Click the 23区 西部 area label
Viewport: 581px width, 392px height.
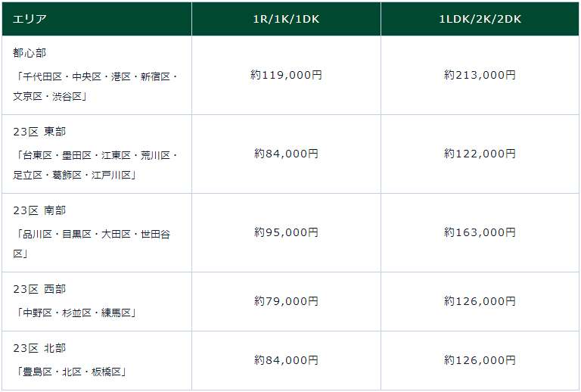[x=39, y=289]
